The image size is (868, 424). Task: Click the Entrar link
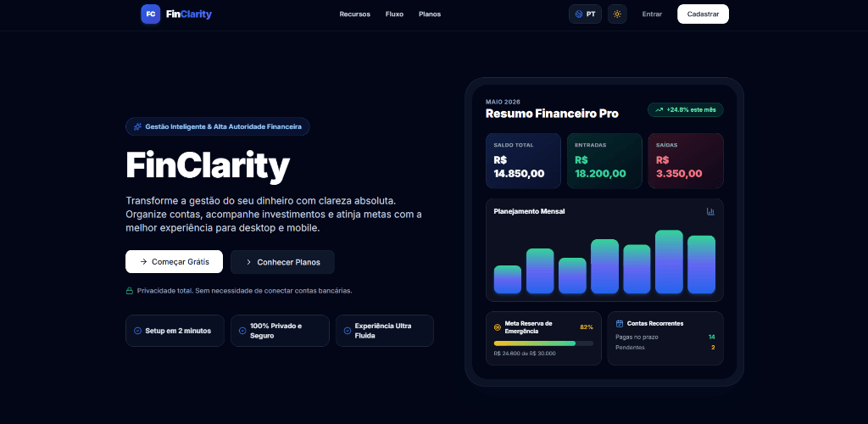(x=652, y=14)
